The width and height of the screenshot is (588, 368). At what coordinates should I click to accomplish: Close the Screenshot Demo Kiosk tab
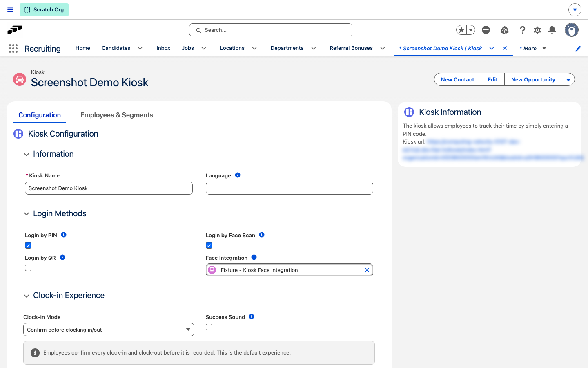[x=505, y=48]
